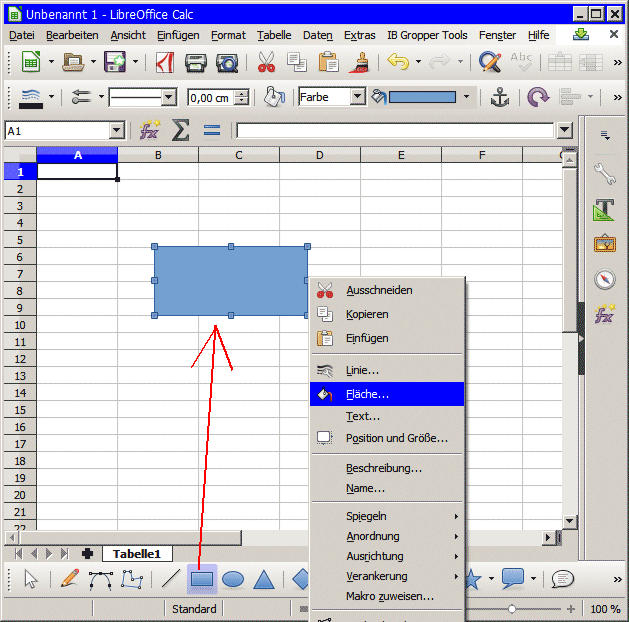Click the formula input line
Screen dimensions: 629x622
click(x=395, y=130)
